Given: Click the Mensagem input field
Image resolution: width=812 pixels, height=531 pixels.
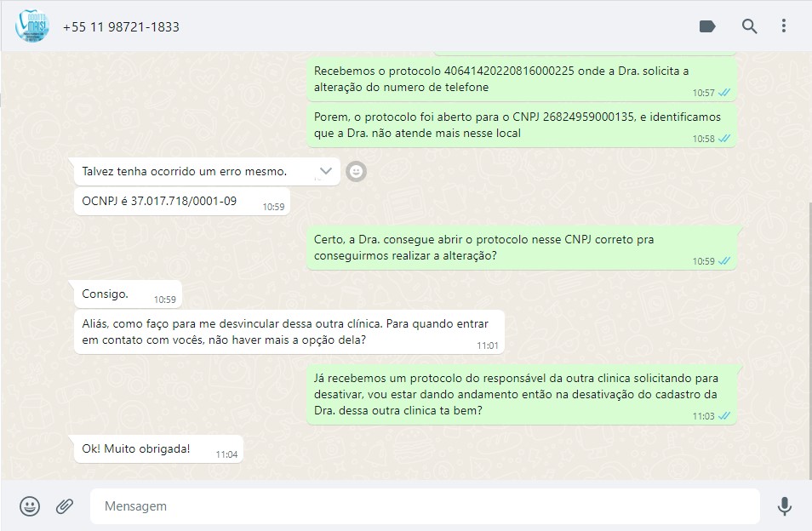Looking at the screenshot, I should point(425,506).
